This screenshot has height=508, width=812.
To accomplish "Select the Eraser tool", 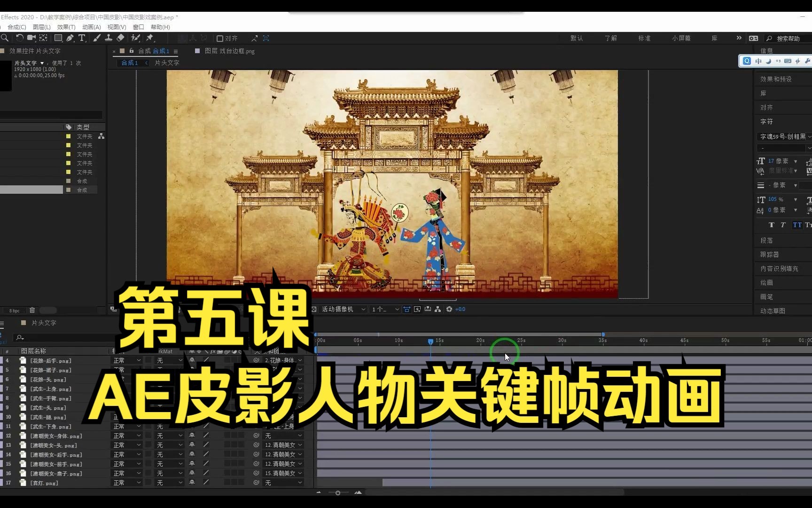I will 120,38.
